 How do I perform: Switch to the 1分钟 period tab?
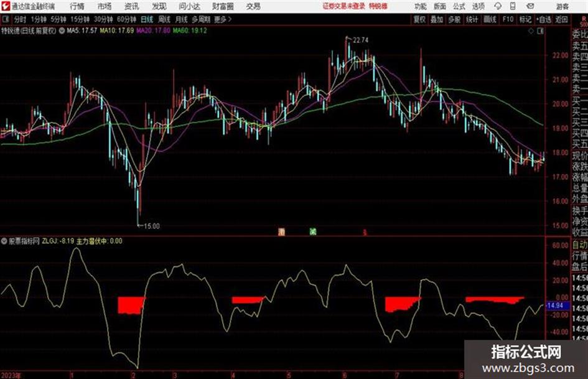pyautogui.click(x=38, y=19)
